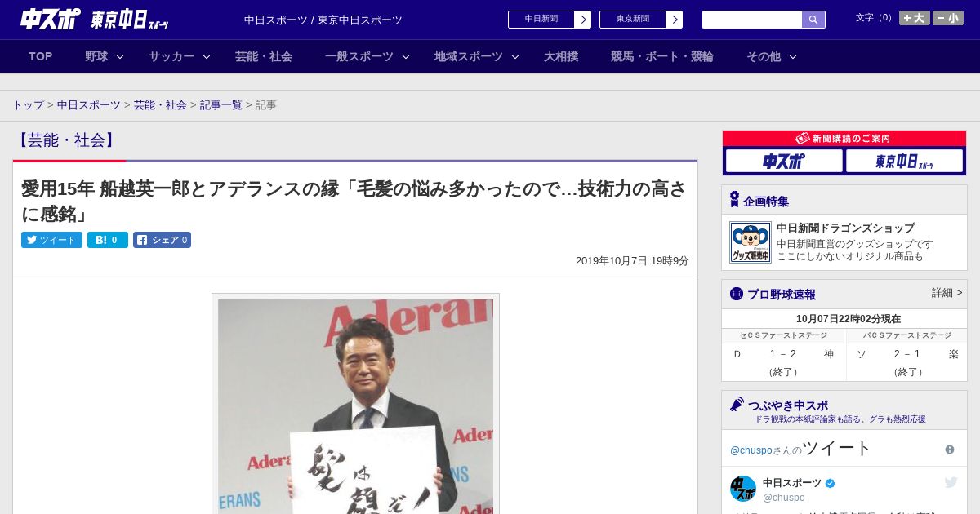This screenshot has height=514, width=980.
Task: Open プロ野球速報 heading link
Action: click(782, 295)
